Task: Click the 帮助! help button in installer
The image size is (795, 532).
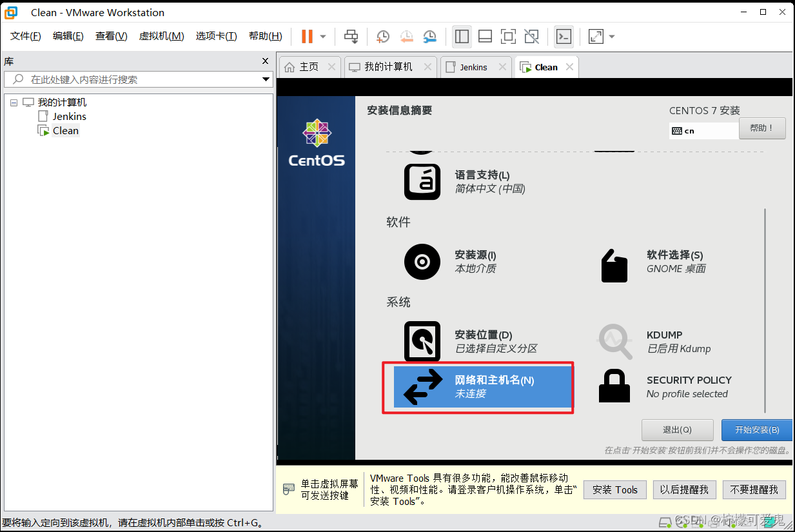Action: point(763,128)
